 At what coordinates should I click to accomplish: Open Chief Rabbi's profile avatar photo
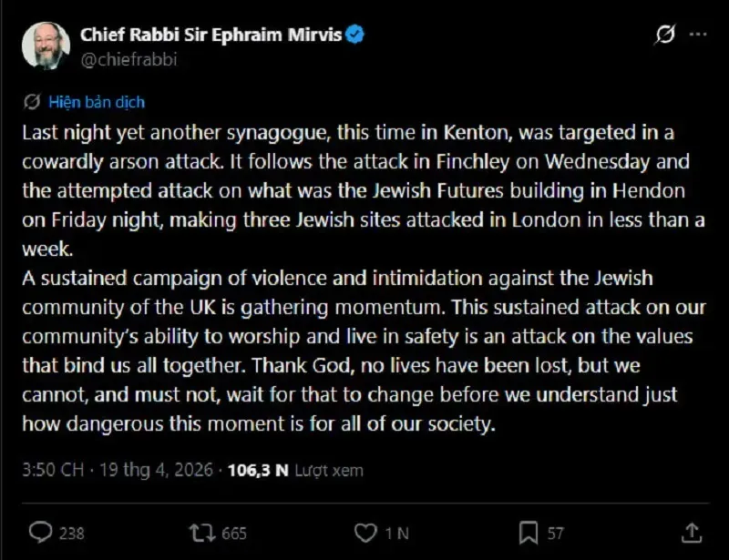(46, 46)
